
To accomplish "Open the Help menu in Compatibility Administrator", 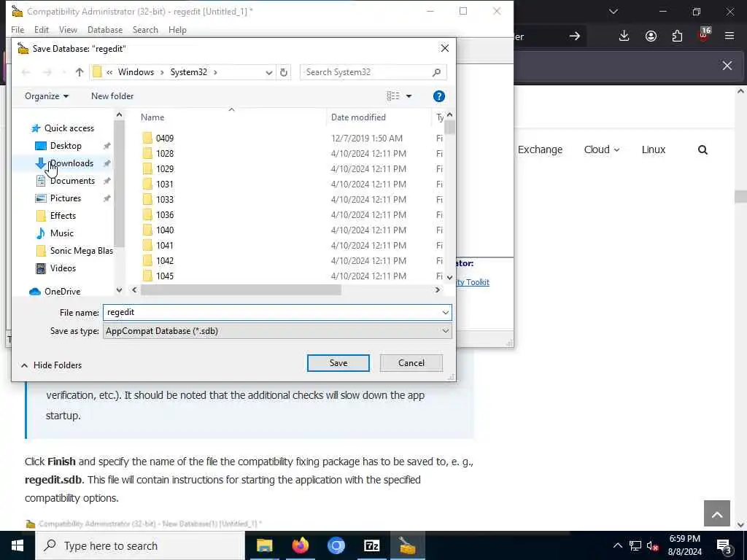I will [177, 29].
